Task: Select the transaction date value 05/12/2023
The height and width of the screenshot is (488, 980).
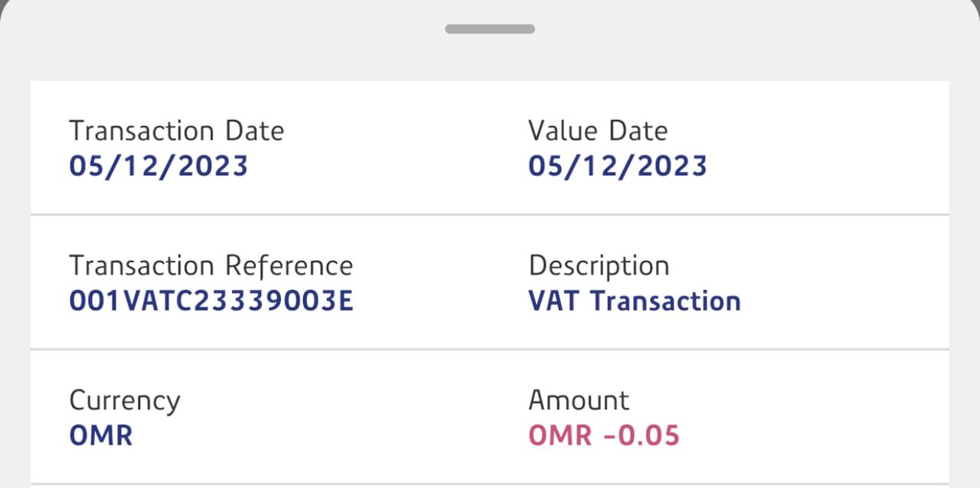Action: tap(158, 166)
